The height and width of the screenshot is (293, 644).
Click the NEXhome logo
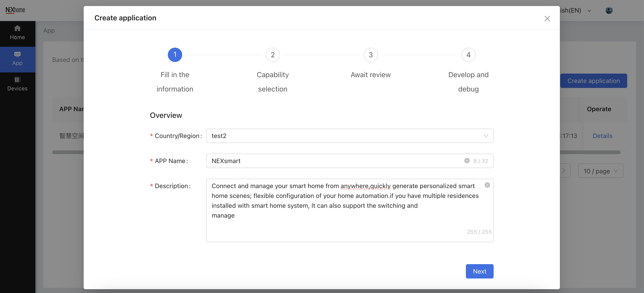coord(15,10)
